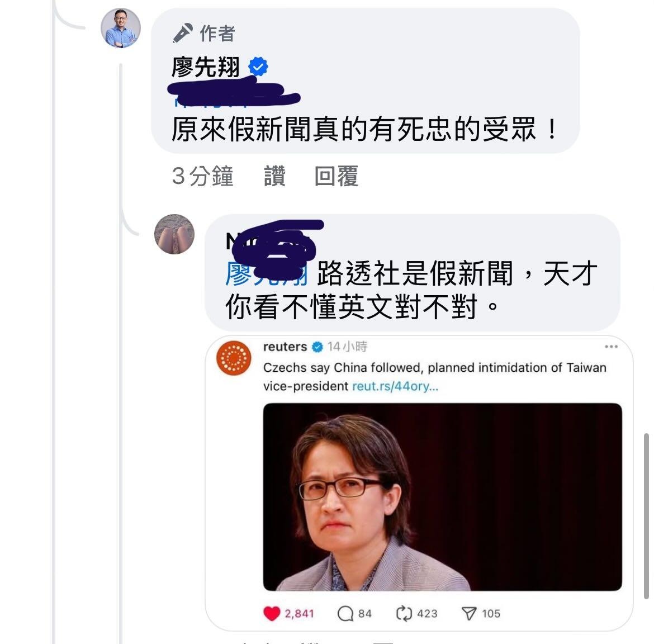Click 回覆 to reply to the comment
The image size is (654, 644).
[336, 176]
